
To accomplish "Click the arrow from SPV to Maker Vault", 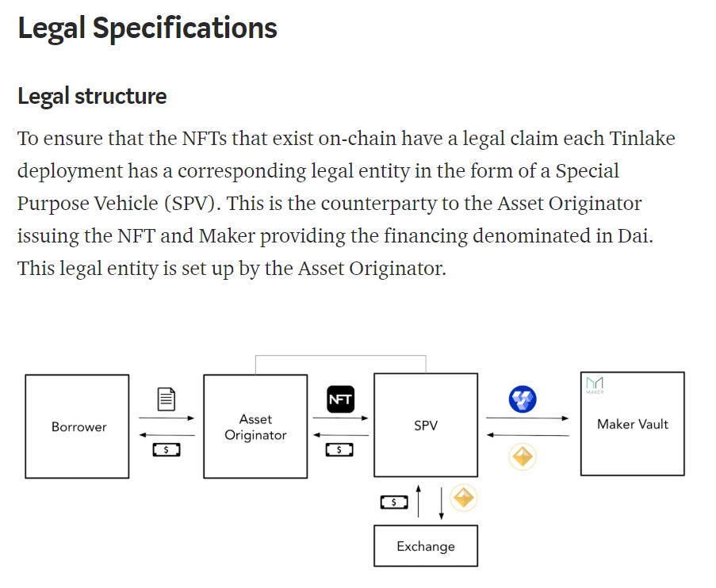I will coord(527,418).
